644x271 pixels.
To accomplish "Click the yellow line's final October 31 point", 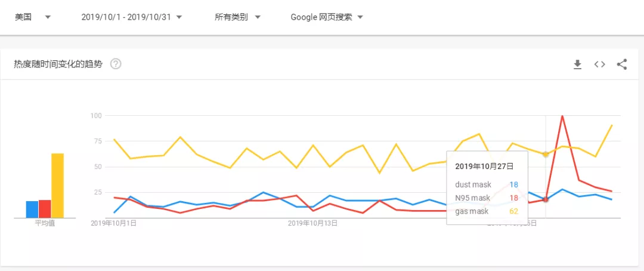I will click(612, 125).
